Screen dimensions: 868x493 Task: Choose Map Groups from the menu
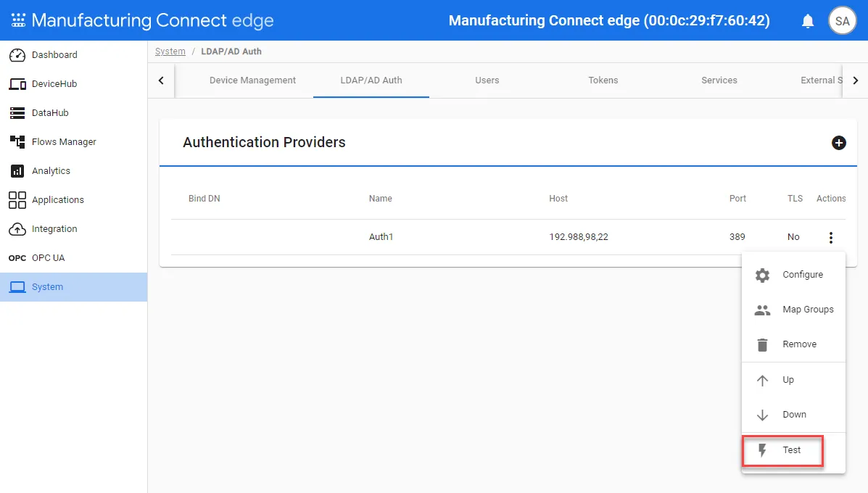click(x=793, y=310)
